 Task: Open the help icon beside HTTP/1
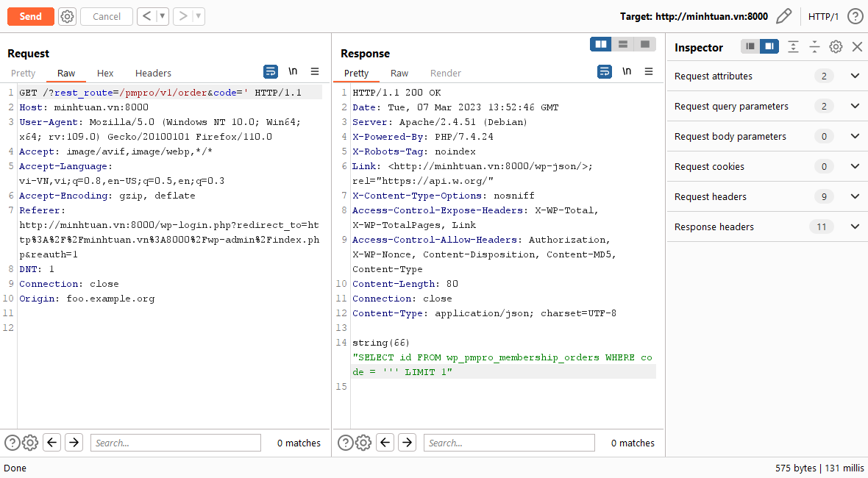coord(855,16)
